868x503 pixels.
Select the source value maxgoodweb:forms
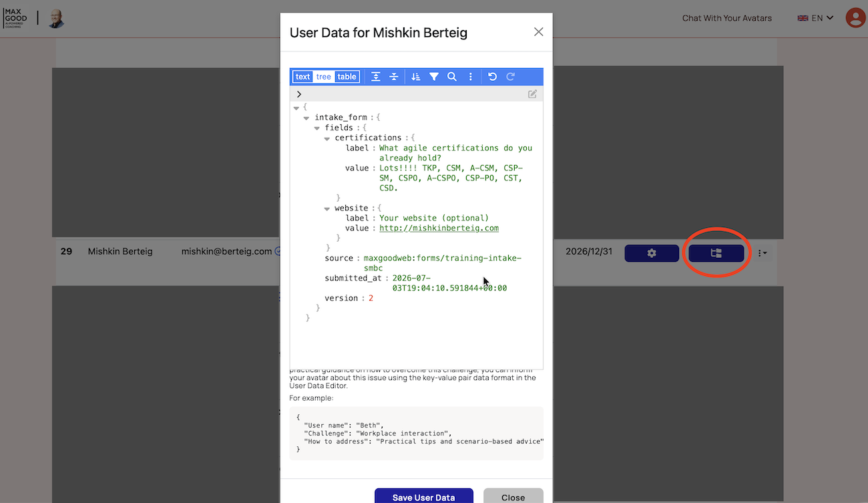[442, 263]
